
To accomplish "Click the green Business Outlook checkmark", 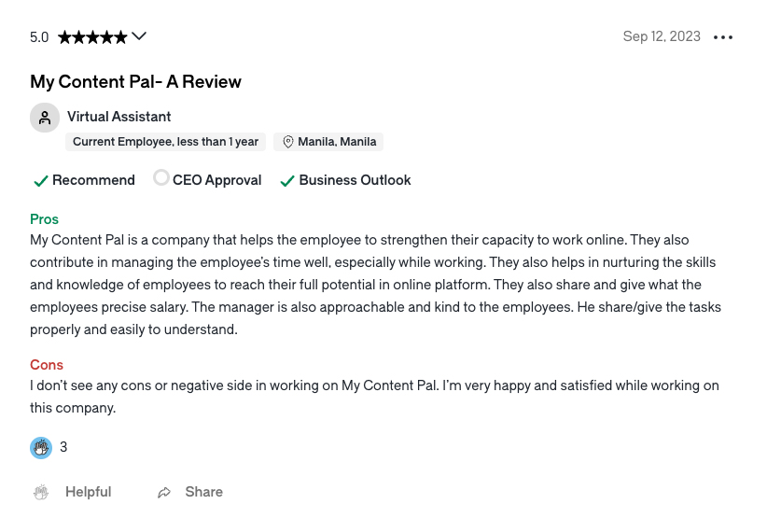I will (287, 181).
